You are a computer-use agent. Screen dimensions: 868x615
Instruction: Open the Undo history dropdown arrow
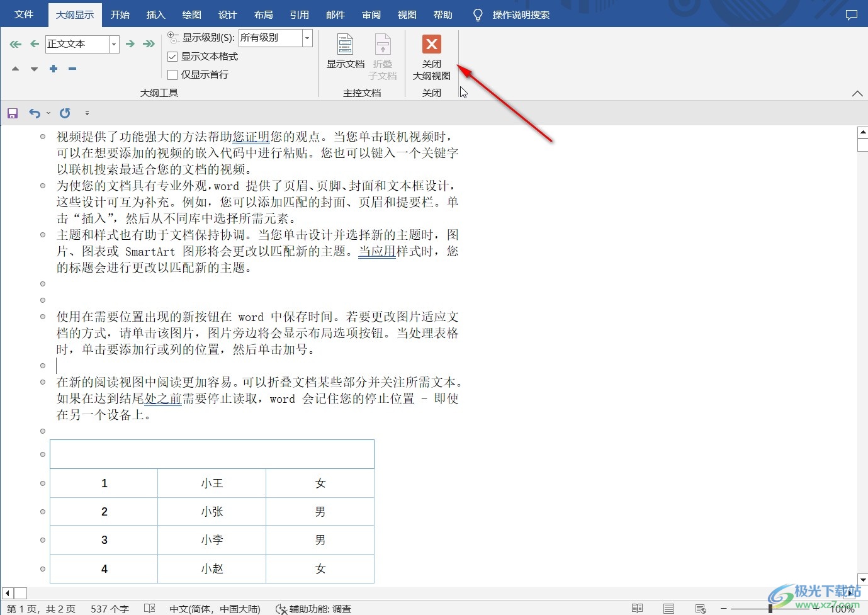[48, 113]
